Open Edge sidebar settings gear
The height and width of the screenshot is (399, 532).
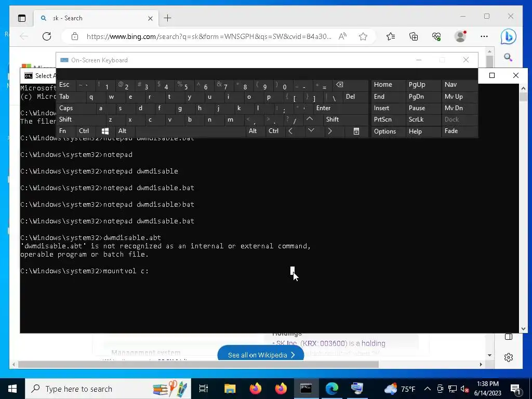[508, 357]
